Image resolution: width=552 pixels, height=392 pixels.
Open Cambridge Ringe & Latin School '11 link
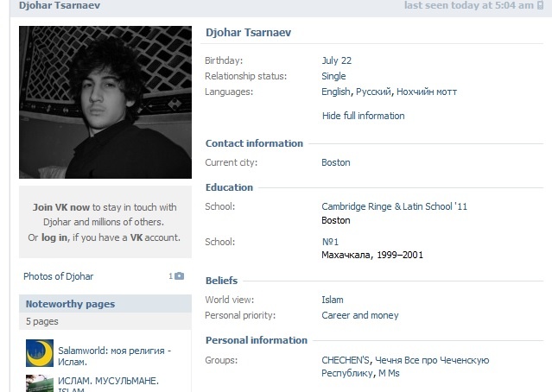pos(394,207)
